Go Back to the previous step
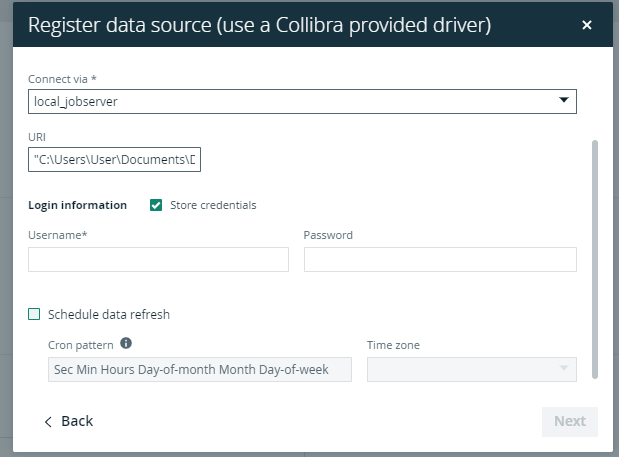Screen dimensions: 619x457 pos(69,421)
